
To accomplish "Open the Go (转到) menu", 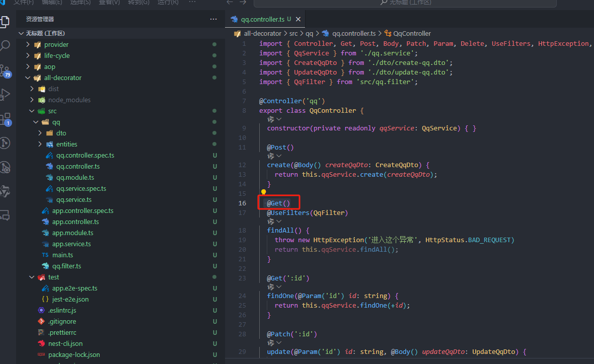I will coord(138,3).
